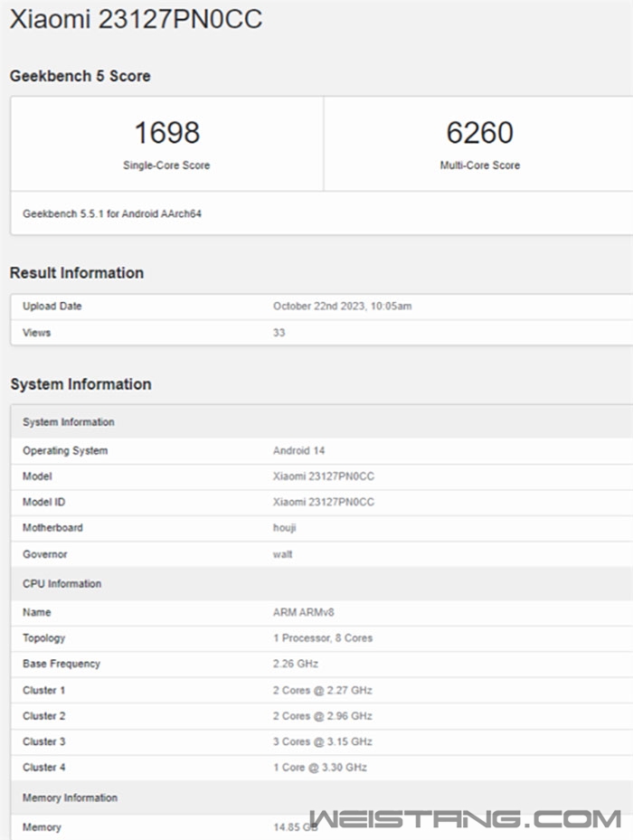Click the Memory Information table subheader

click(70, 798)
